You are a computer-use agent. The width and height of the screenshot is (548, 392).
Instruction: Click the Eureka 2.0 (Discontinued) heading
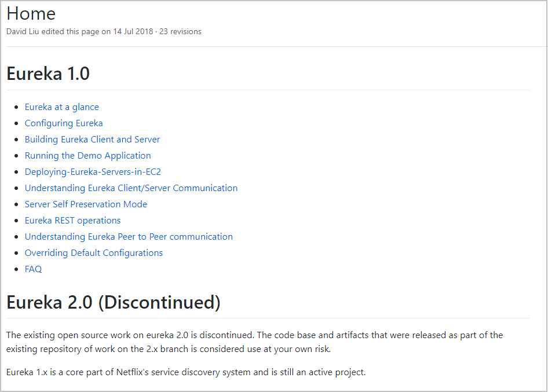pyautogui.click(x=114, y=302)
